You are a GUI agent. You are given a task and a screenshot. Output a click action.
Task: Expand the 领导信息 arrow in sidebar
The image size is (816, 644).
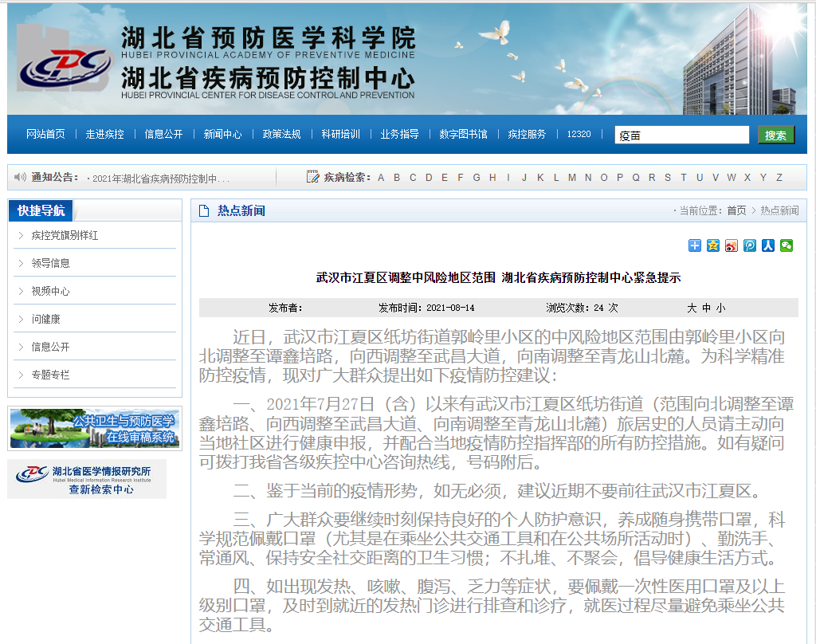tap(21, 264)
